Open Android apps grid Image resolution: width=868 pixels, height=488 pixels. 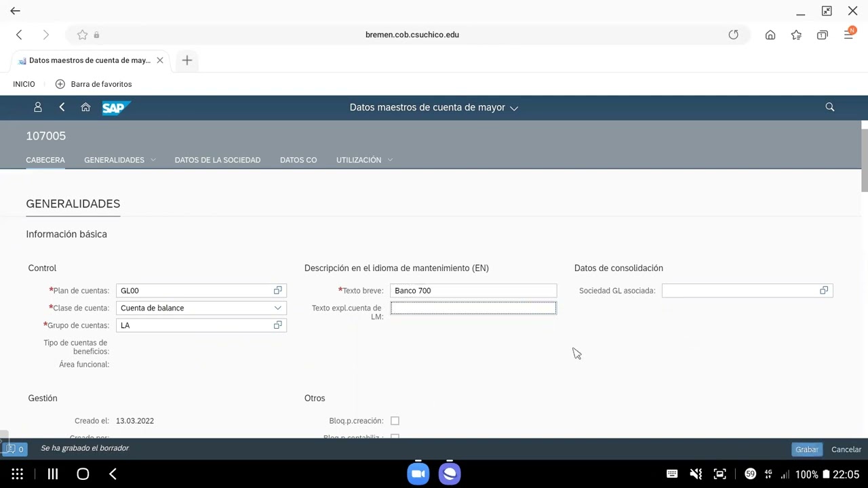coord(18,474)
